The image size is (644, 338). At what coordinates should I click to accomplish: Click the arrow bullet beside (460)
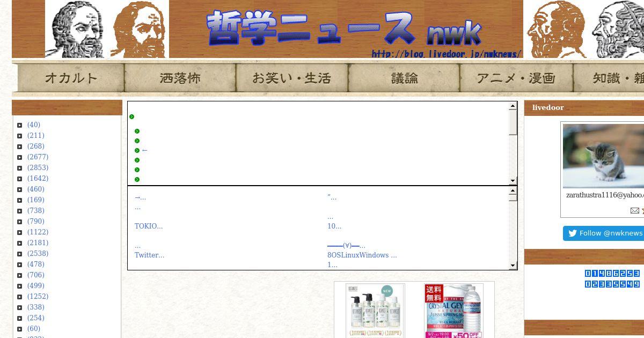pyautogui.click(x=20, y=189)
